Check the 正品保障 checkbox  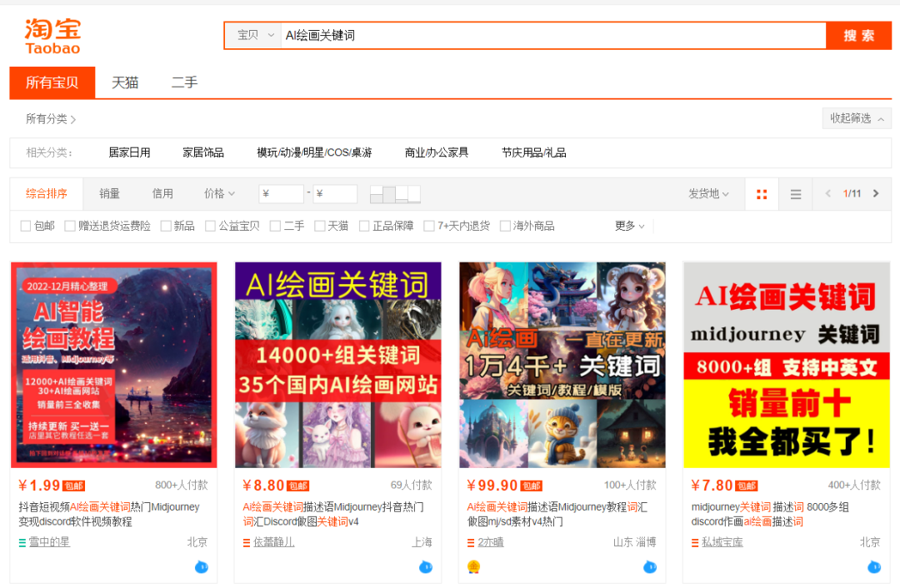click(x=364, y=226)
